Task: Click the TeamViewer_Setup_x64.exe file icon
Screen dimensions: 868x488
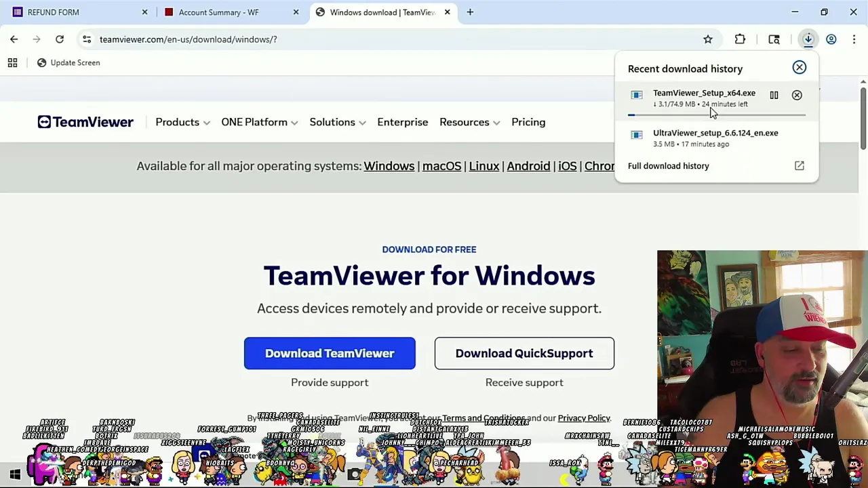Action: [637, 96]
